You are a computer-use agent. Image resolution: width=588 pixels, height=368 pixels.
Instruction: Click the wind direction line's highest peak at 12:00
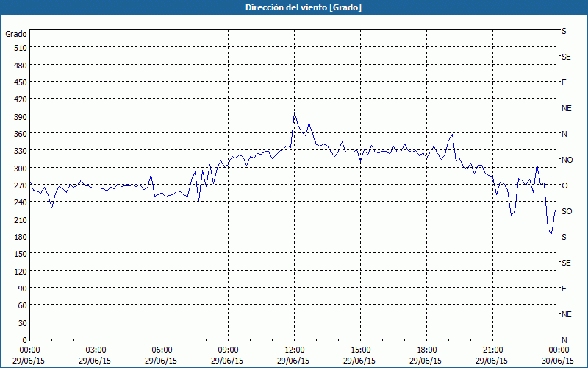click(295, 113)
